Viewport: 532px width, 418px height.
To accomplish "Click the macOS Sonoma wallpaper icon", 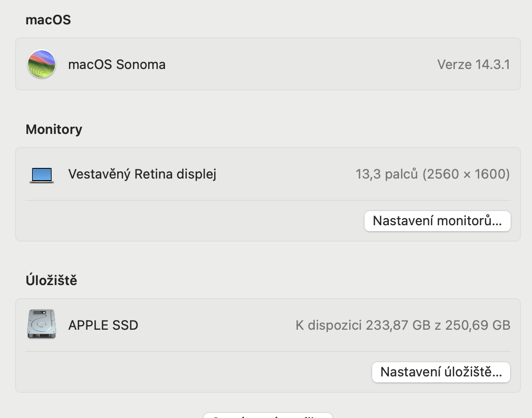I will tap(42, 64).
